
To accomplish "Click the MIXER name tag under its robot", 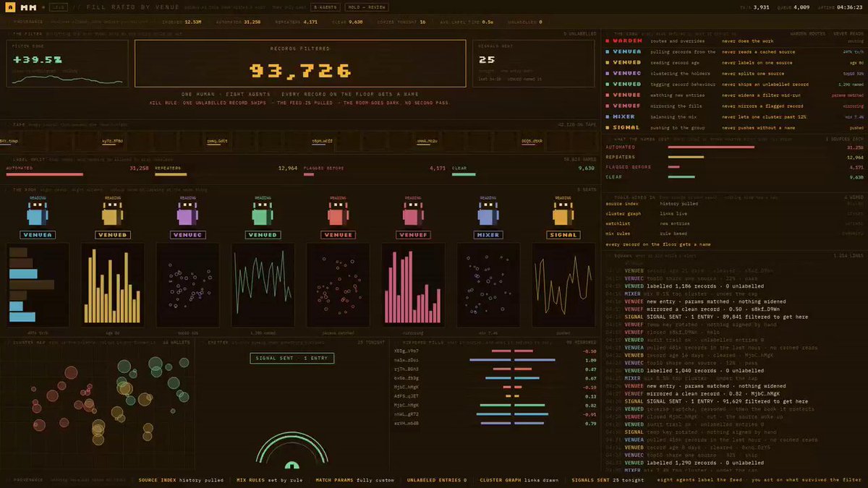I will tap(488, 235).
